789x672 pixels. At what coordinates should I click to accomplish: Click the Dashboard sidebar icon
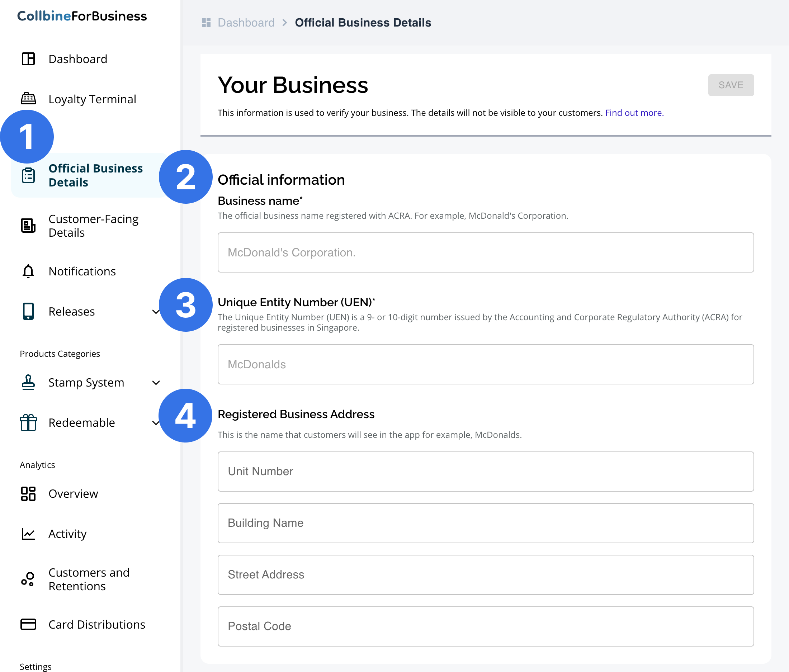(x=28, y=59)
